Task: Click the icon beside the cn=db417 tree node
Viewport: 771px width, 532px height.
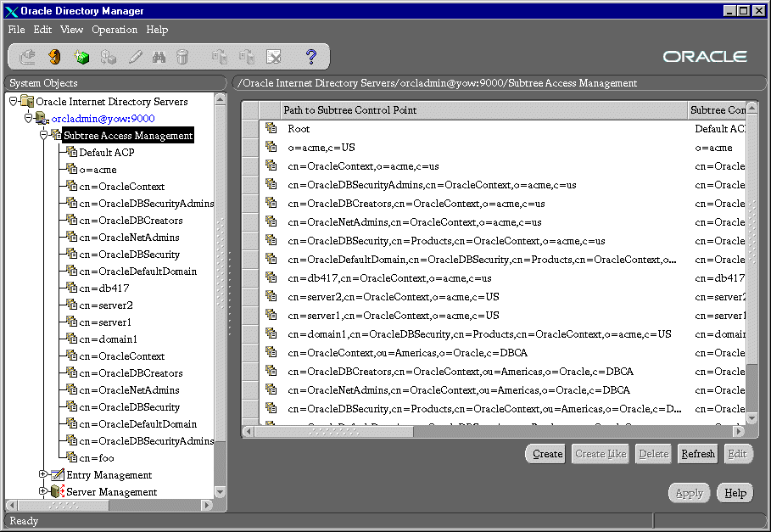Action: click(72, 288)
